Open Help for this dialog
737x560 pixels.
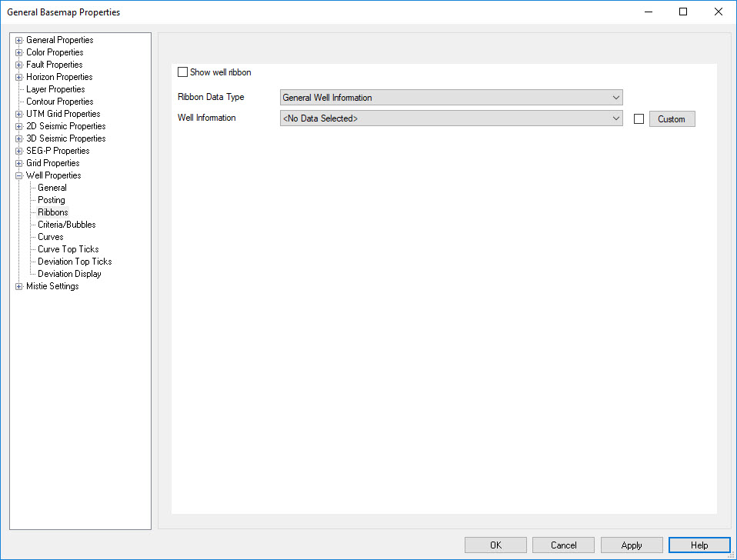click(699, 545)
